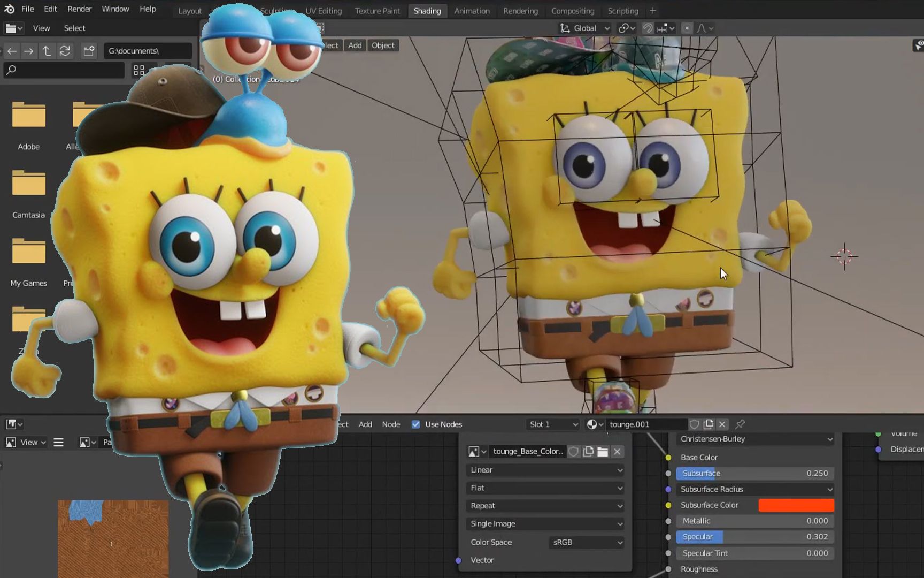The image size is (924, 578).
Task: Go back to previous folder
Action: tap(12, 51)
